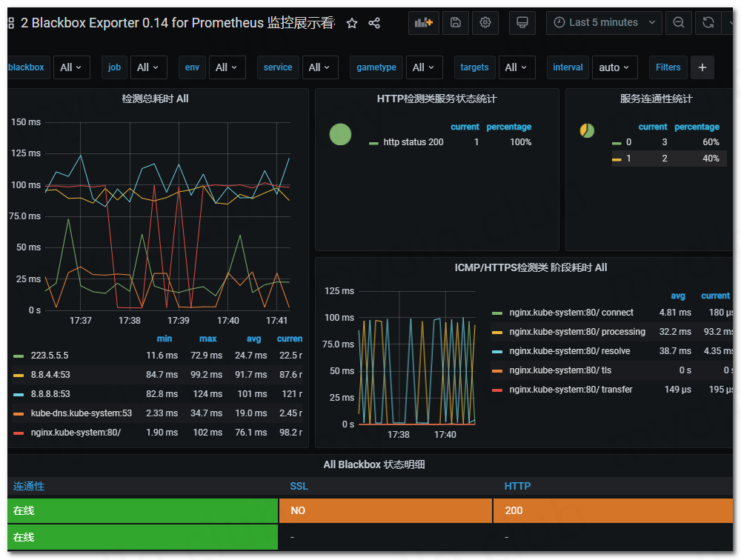The image size is (741, 560).
Task: Change color of 223.5.5.5 green swatch
Action: coord(19,356)
